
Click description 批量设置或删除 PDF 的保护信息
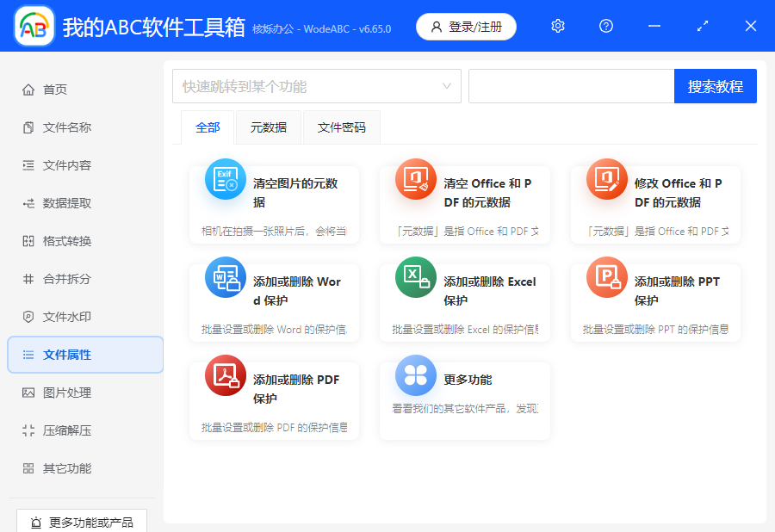pyautogui.click(x=275, y=427)
